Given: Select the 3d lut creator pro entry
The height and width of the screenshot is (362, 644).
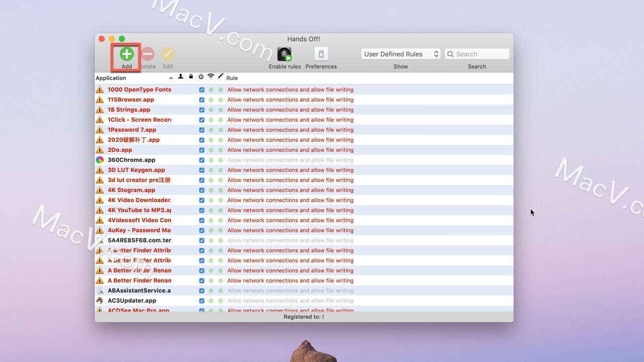Looking at the screenshot, I should [x=139, y=180].
